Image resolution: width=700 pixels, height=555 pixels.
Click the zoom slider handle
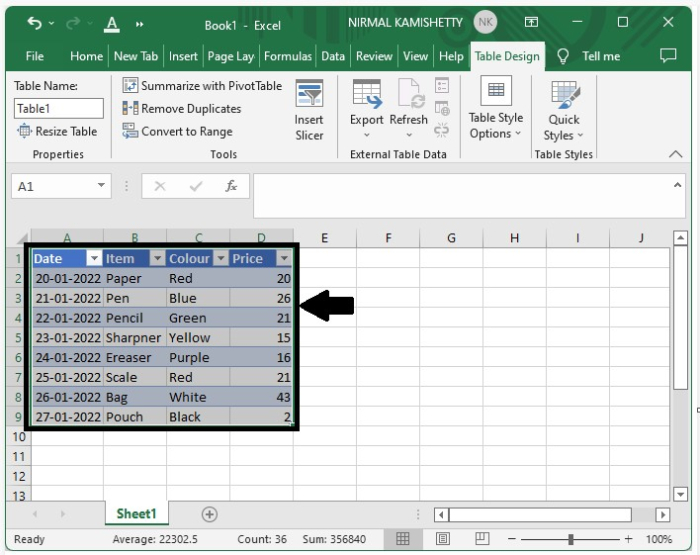coord(571,539)
